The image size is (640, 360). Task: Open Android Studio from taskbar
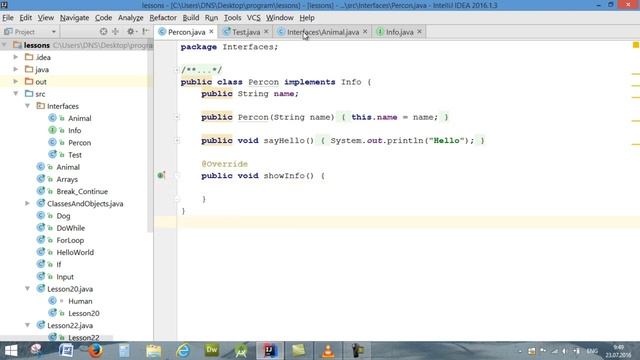point(241,351)
